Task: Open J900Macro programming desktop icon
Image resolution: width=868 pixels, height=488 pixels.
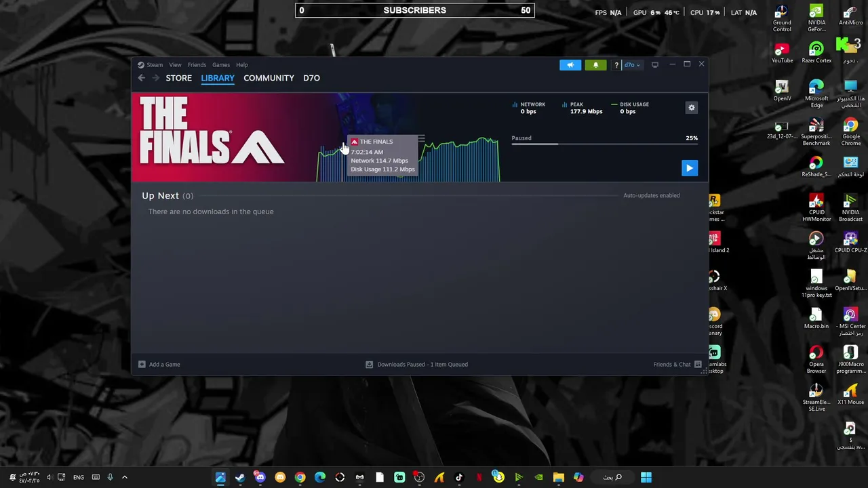Action: point(850,361)
